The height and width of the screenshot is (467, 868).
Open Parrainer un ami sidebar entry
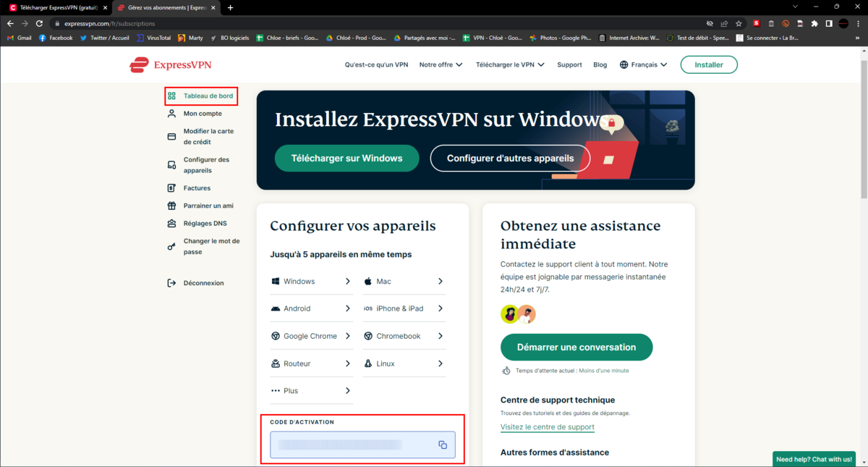200,206
